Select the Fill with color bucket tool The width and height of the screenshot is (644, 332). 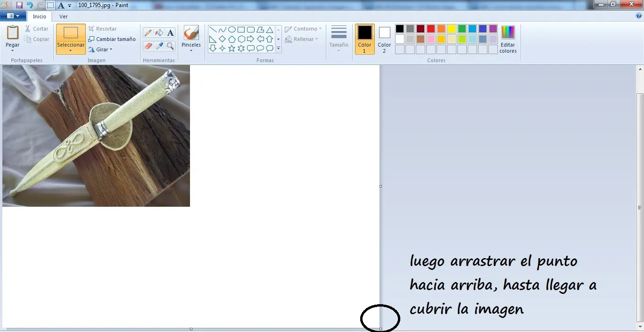159,33
